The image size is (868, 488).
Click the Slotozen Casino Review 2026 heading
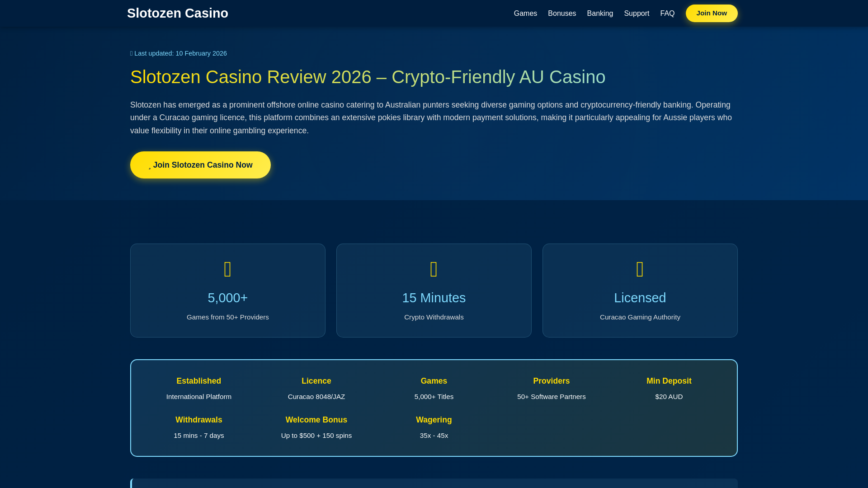click(368, 77)
